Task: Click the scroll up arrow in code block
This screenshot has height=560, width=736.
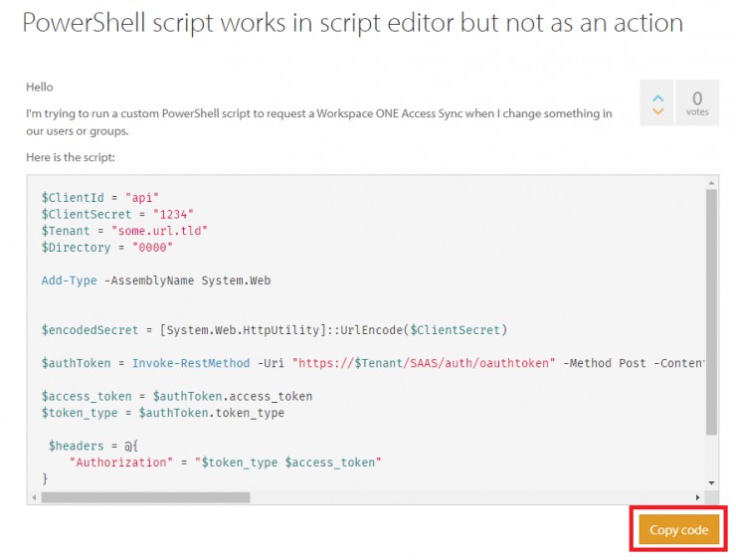Action: 711,183
